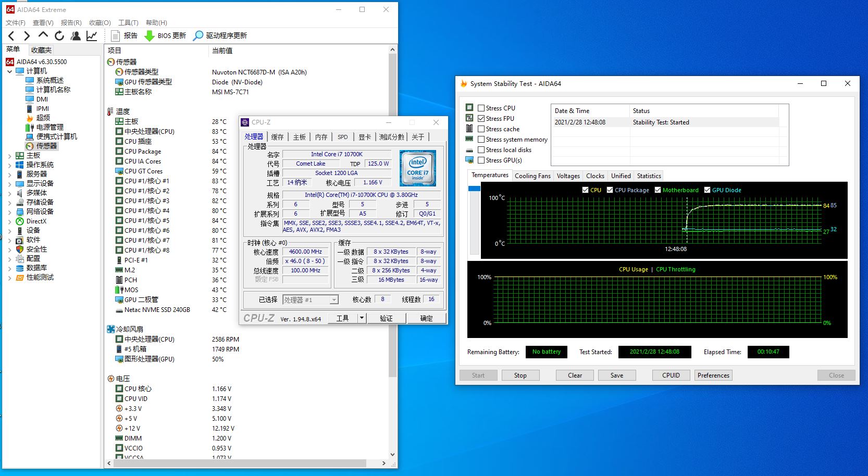This screenshot has width=868, height=476.
Task: Click the CPUID button
Action: 671,375
